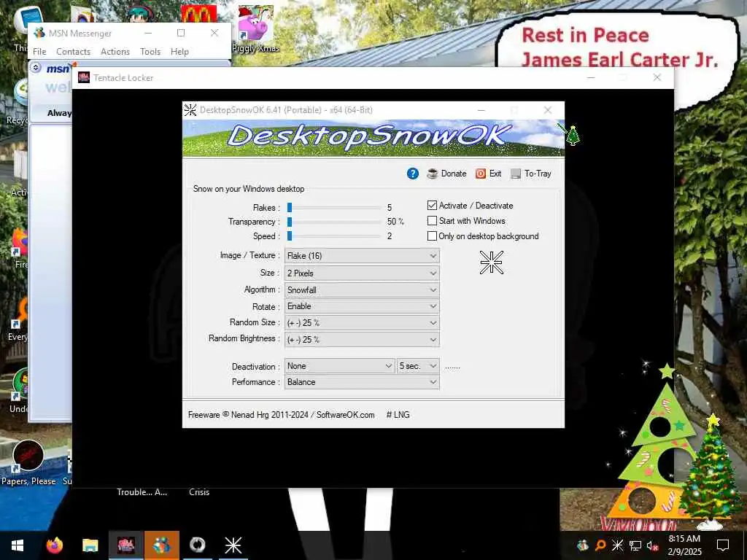Open the 5 sec. deactivation time dropdown
Image resolution: width=747 pixels, height=560 pixels.
418,366
